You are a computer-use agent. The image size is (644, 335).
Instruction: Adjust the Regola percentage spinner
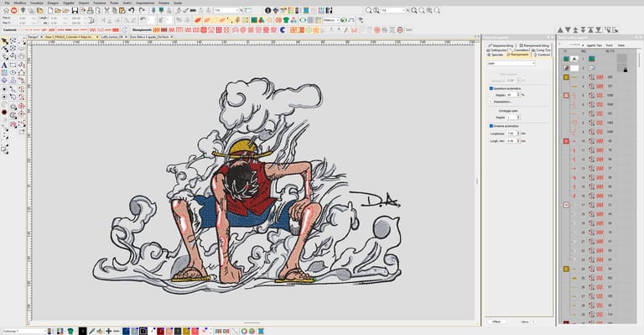click(x=518, y=95)
